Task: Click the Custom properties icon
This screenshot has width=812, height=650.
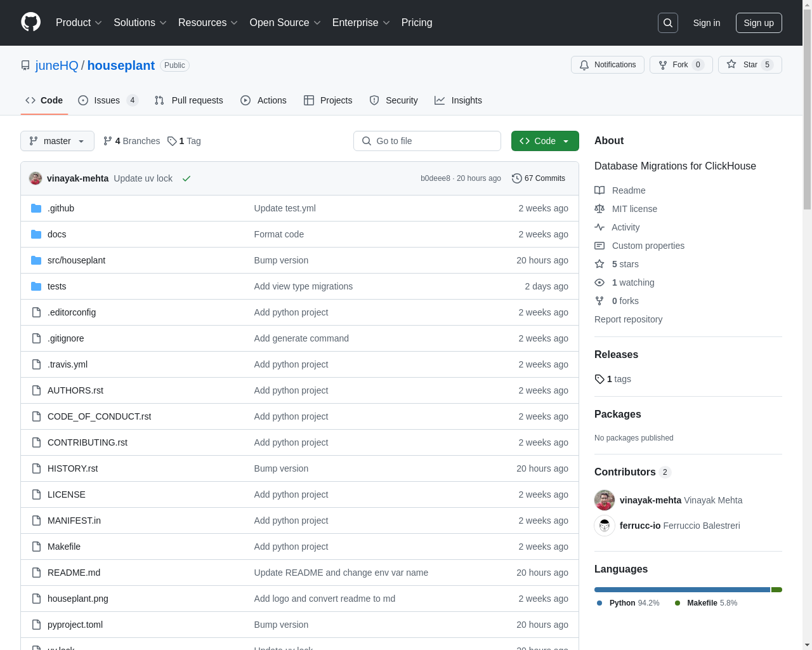Action: click(x=599, y=246)
